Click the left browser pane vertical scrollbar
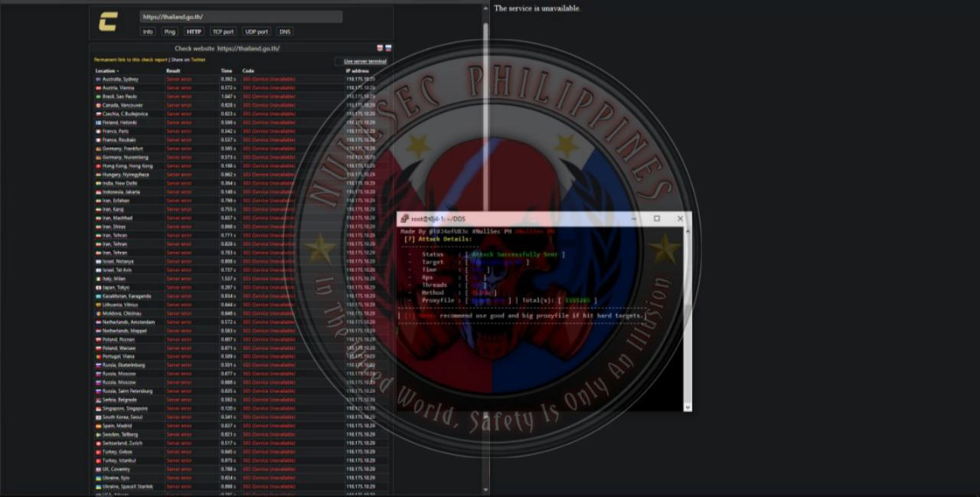The image size is (980, 497). click(x=485, y=248)
